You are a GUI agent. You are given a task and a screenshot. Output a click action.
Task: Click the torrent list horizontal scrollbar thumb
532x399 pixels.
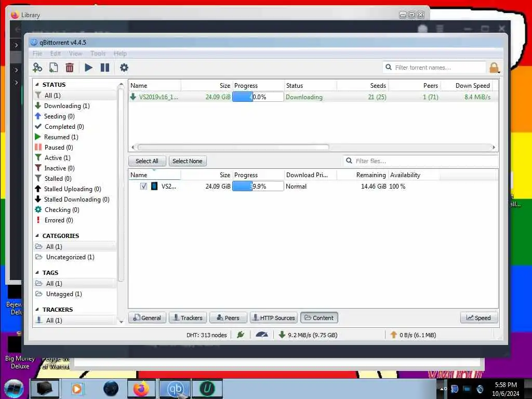coord(233,147)
